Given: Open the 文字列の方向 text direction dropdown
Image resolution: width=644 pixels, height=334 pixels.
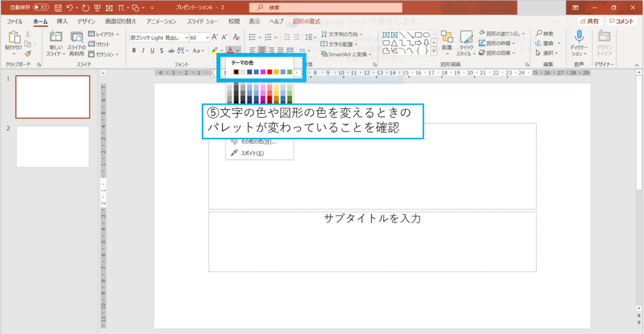Looking at the screenshot, I should click(341, 34).
